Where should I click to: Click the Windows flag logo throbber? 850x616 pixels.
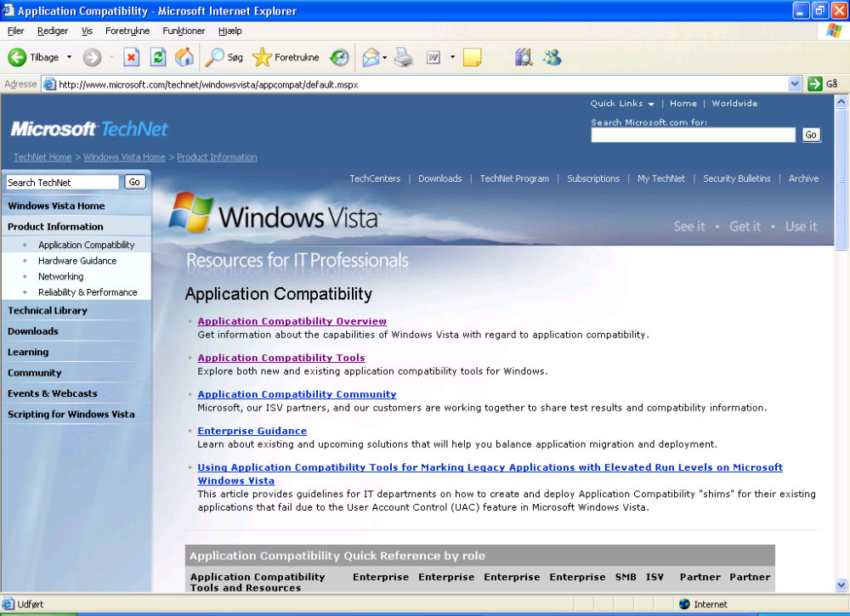pyautogui.click(x=834, y=31)
